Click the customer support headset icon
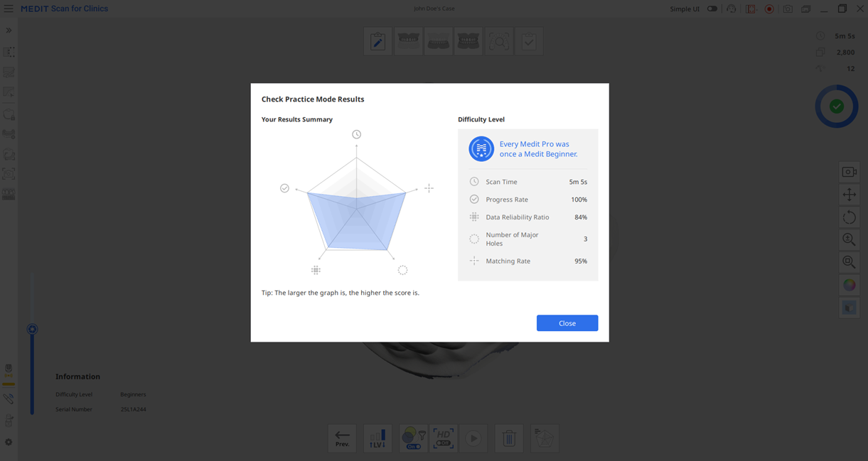This screenshot has width=868, height=461. click(x=732, y=9)
